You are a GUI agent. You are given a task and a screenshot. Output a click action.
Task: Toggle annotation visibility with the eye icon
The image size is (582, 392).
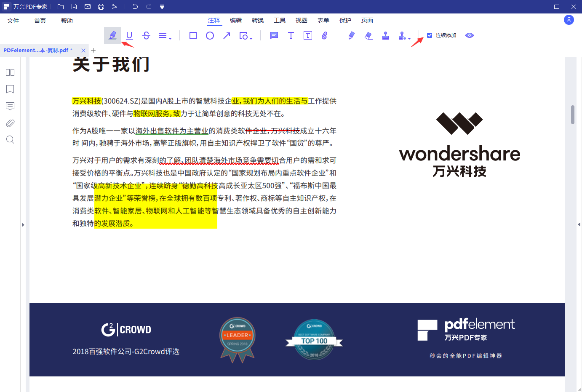click(x=469, y=35)
